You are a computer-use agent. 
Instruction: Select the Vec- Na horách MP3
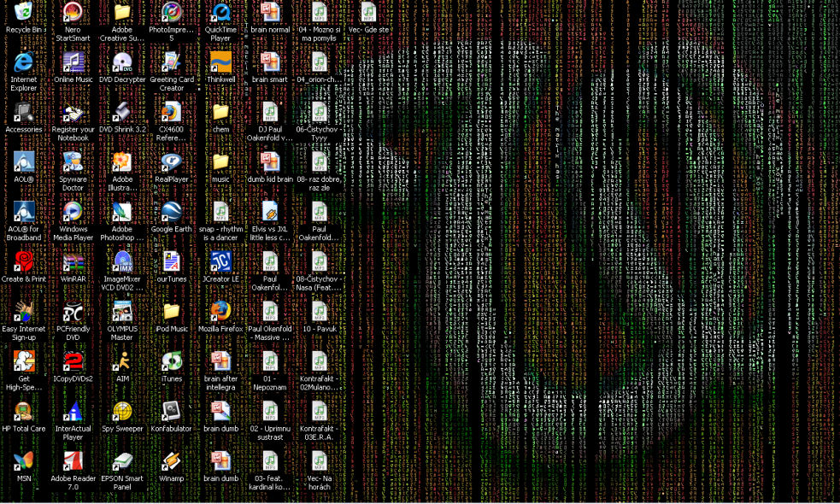[320, 460]
